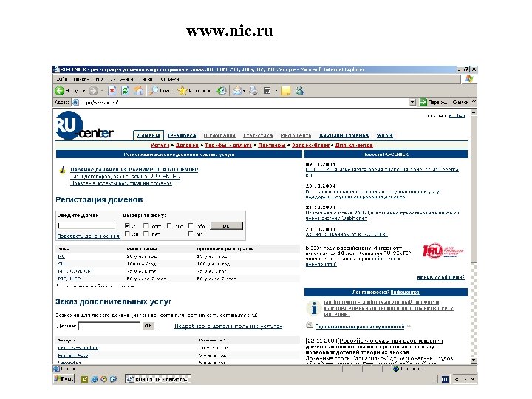The height and width of the screenshot is (399, 532).
Task: Click the first quick launch icon on taskbar
Action: 84,379
